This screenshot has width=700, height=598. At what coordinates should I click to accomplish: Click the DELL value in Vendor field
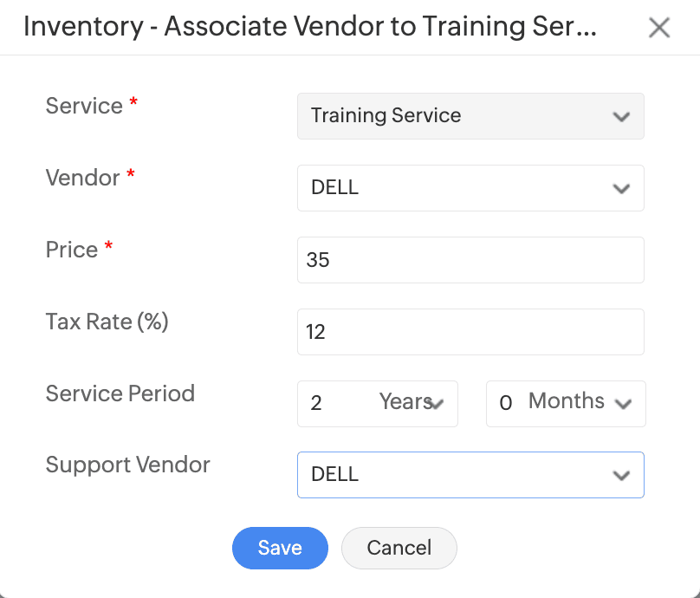point(334,188)
